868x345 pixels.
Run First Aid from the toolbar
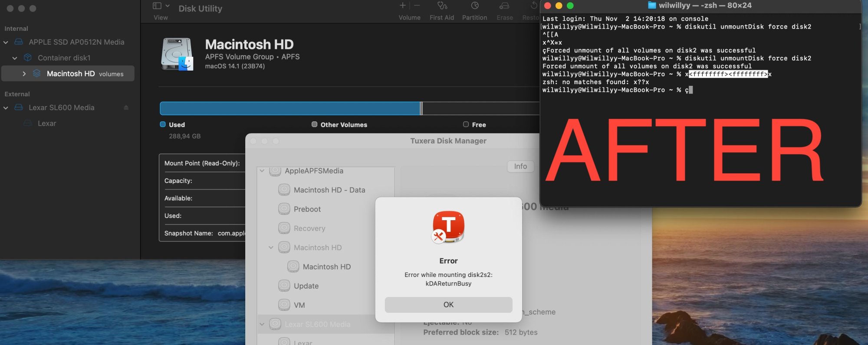(442, 11)
